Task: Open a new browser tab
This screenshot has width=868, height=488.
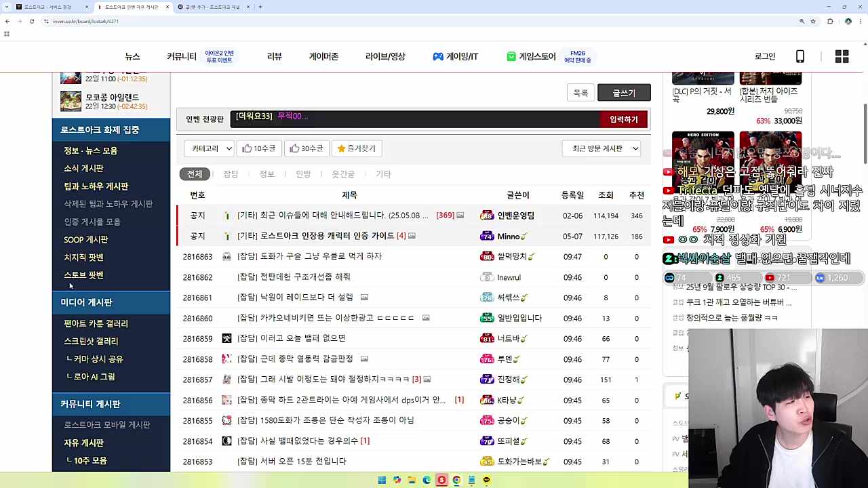Action: (x=260, y=7)
